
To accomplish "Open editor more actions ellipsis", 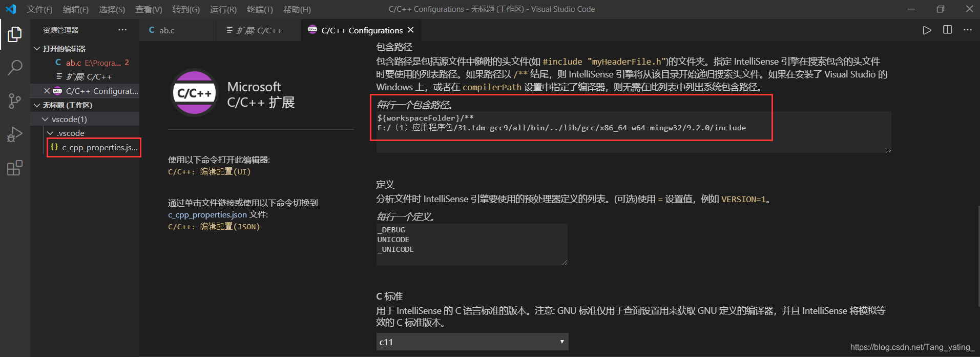I will point(967,30).
